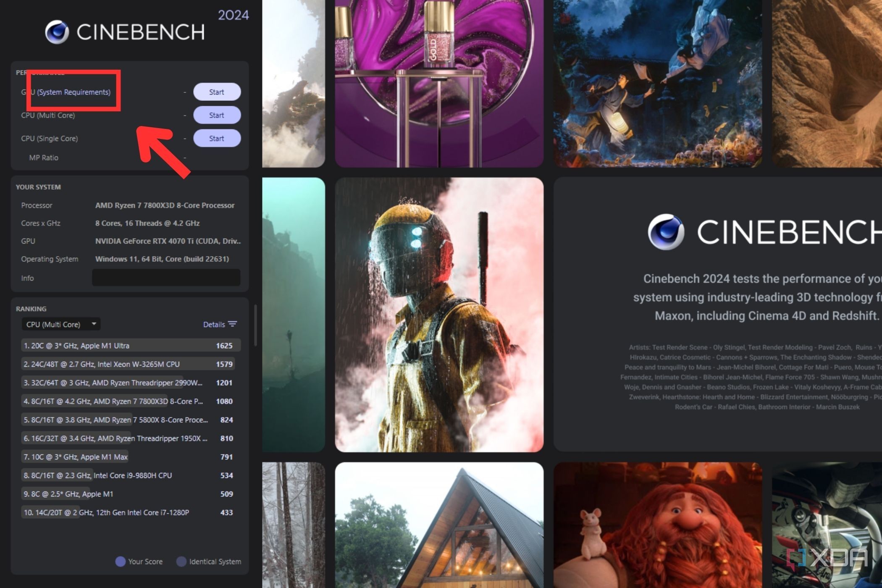Open the ranking Details link
Screen dimensions: 882x588
coord(214,324)
